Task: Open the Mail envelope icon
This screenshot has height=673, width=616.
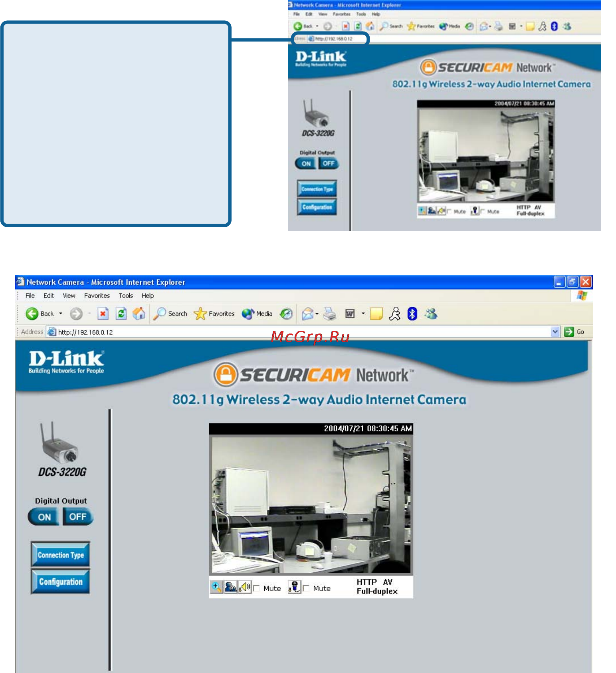Action: [x=307, y=314]
